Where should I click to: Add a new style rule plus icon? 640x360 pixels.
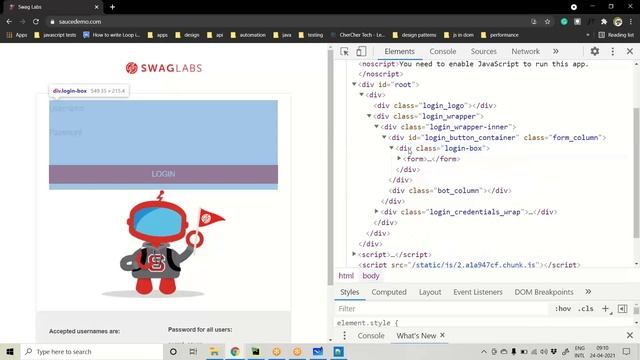(x=605, y=309)
